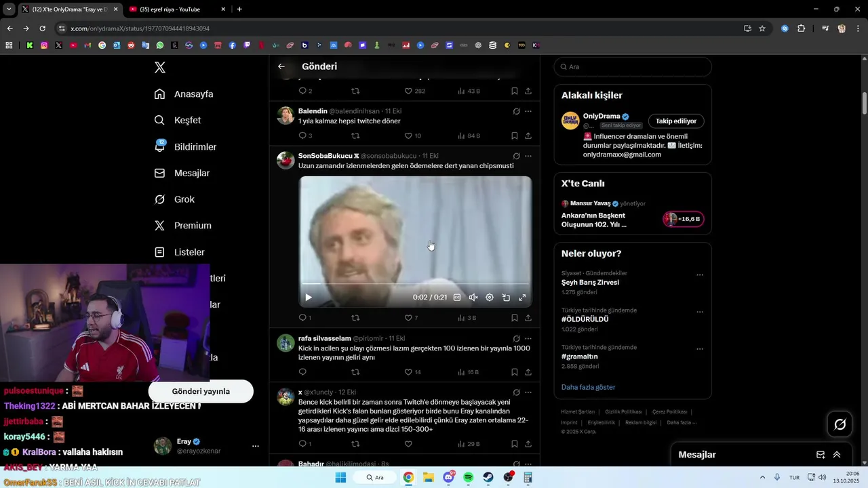Screen dimensions: 868x488
Task: Open more options on Balendin reply
Action: [x=528, y=111]
